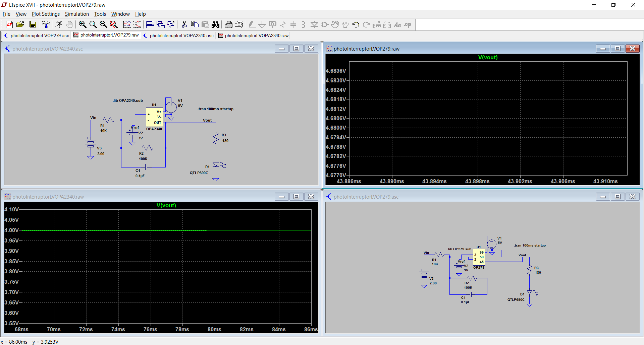Viewport: 644px width, 345px height.
Task: Zoom to fit with crossed magnifier icon
Action: pyautogui.click(x=113, y=24)
